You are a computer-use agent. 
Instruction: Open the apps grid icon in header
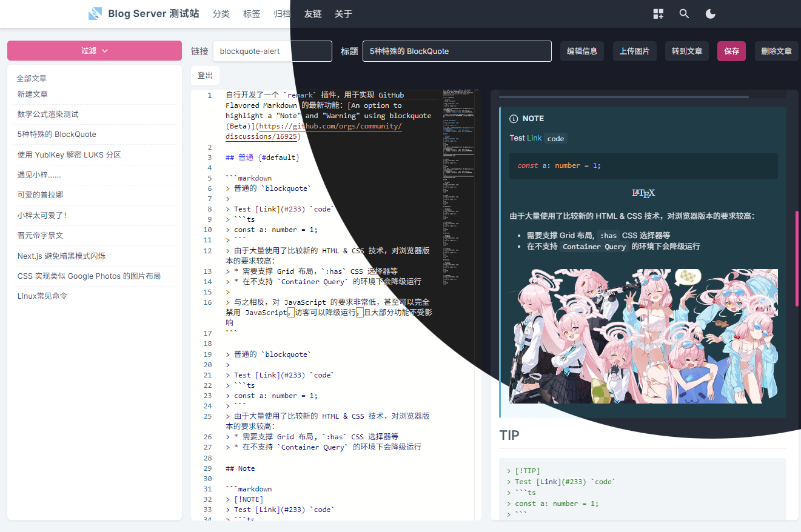(x=658, y=14)
